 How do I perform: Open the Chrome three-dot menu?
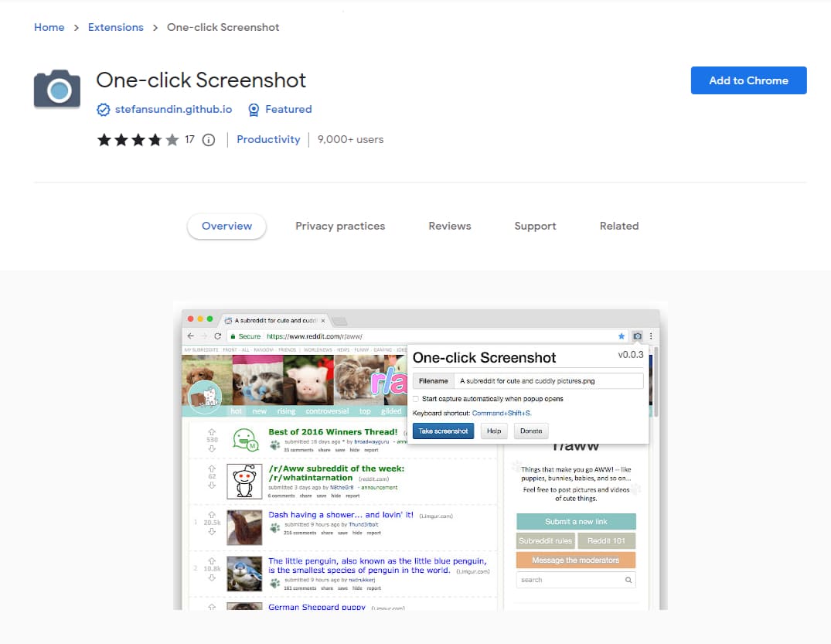click(x=652, y=336)
